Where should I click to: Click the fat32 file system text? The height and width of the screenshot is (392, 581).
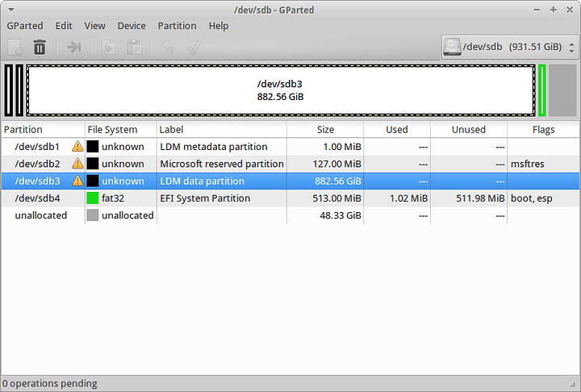click(x=113, y=198)
